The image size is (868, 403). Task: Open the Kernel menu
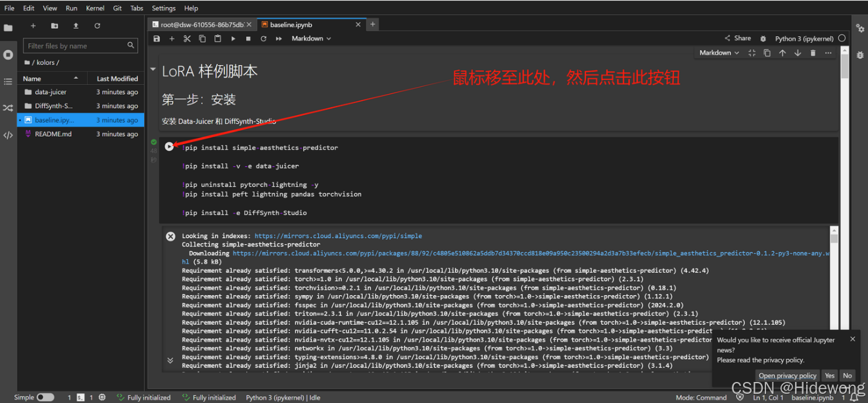(x=95, y=8)
